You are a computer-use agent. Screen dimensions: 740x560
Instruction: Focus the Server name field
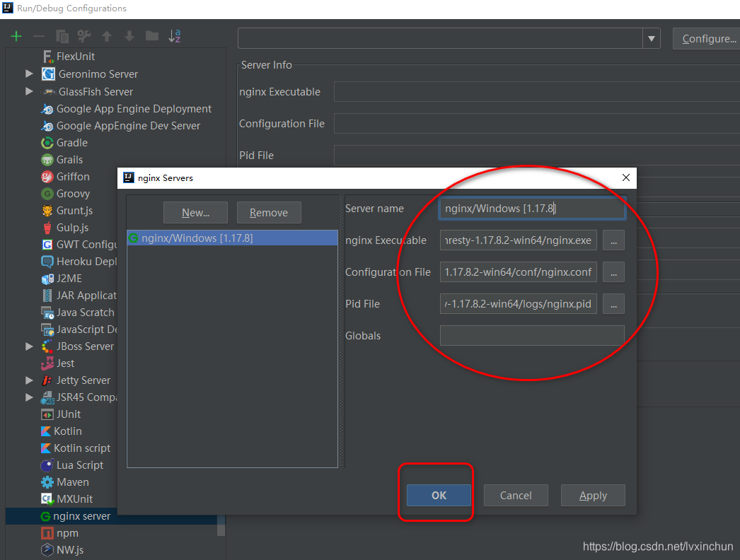point(532,209)
